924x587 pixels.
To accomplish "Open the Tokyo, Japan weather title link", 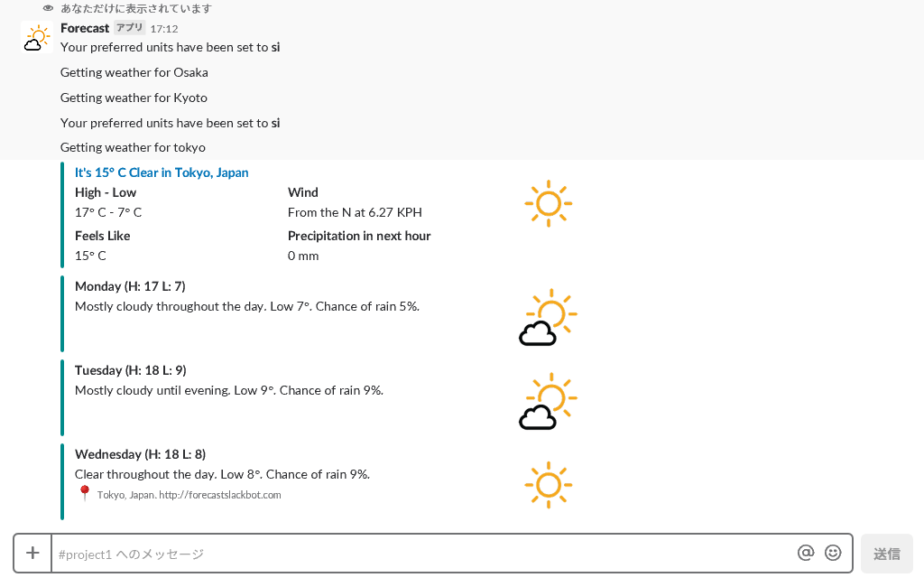I will 162,172.
